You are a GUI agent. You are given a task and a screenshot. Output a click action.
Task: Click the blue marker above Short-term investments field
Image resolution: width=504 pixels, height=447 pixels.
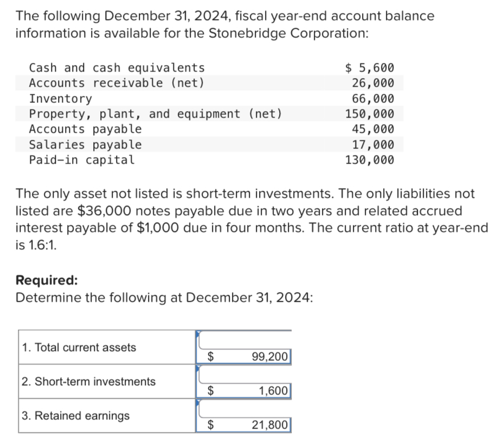[x=198, y=367]
